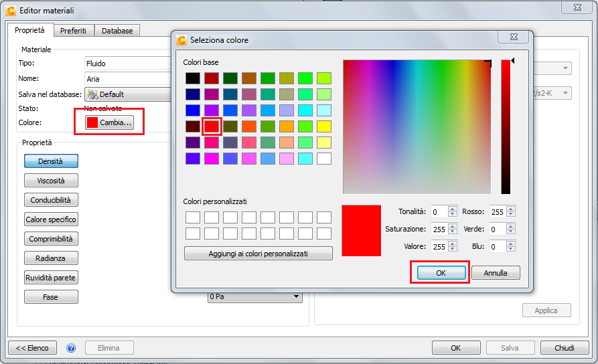Click the blue help question-mark icon
Image resolution: width=598 pixels, height=364 pixels.
pos(71,348)
